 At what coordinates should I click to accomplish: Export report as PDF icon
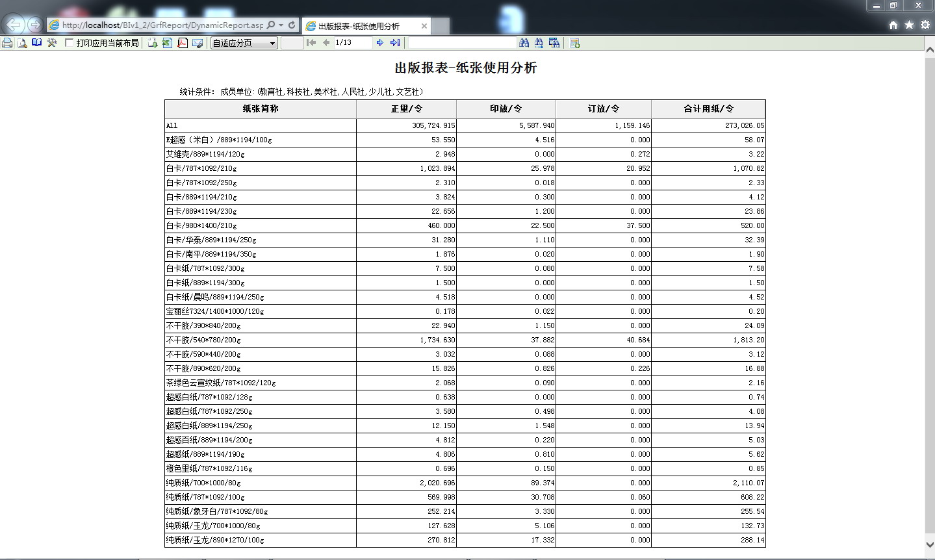183,43
